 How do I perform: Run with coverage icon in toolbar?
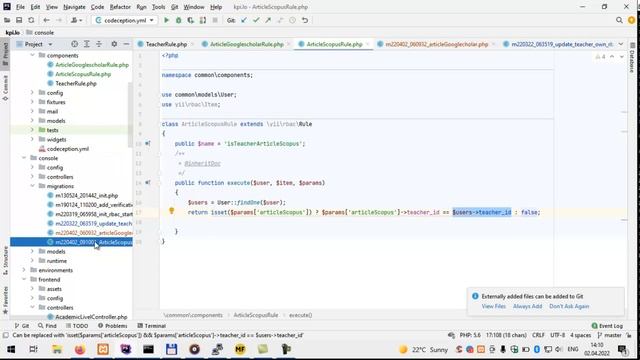[x=191, y=20]
